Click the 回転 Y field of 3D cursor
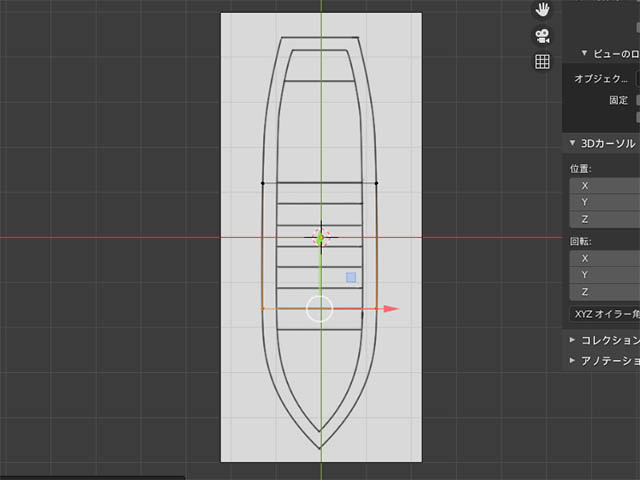The width and height of the screenshot is (640, 480). pyautogui.click(x=605, y=275)
